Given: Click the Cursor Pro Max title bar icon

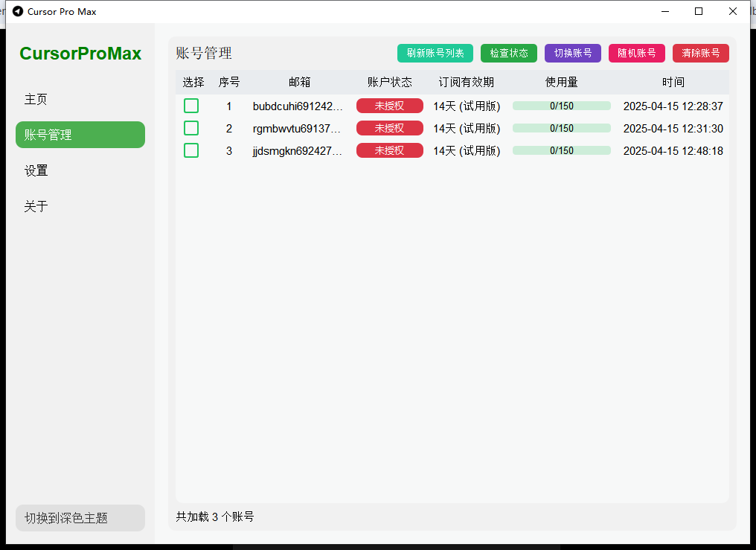Looking at the screenshot, I should click(x=18, y=11).
